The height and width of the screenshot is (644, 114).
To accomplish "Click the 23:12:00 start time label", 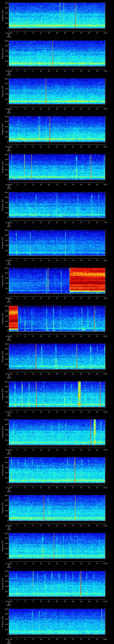I will pos(9,450).
